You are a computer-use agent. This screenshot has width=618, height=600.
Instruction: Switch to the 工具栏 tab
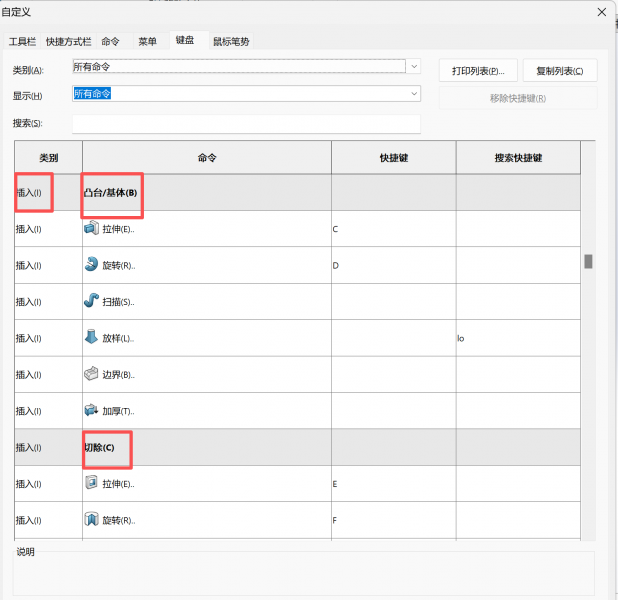pos(22,41)
